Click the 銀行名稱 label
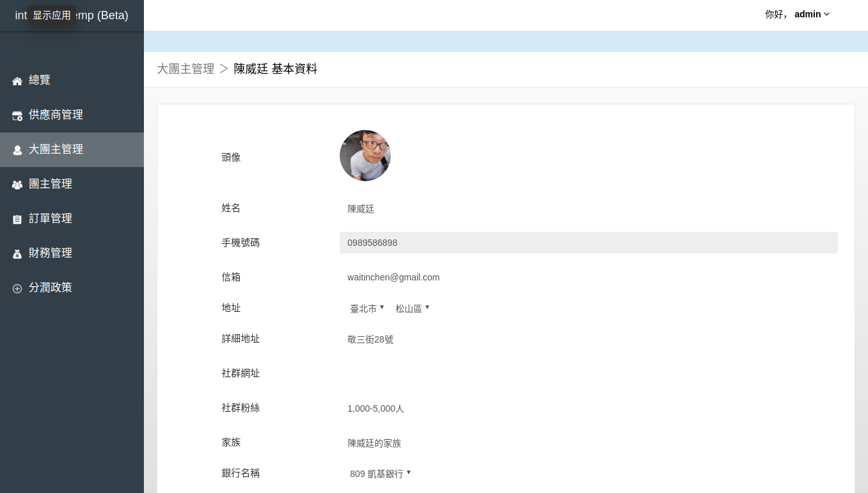 (x=241, y=473)
